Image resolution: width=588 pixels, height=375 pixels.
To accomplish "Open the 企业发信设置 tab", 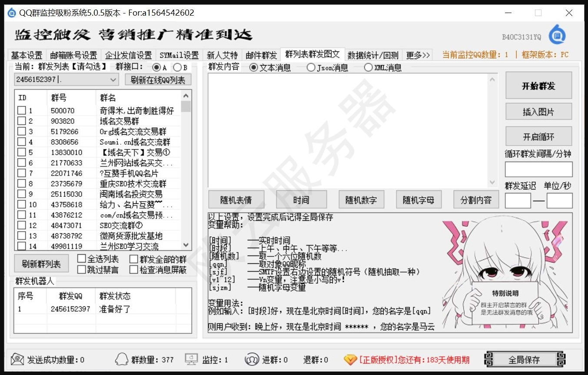I will [129, 55].
